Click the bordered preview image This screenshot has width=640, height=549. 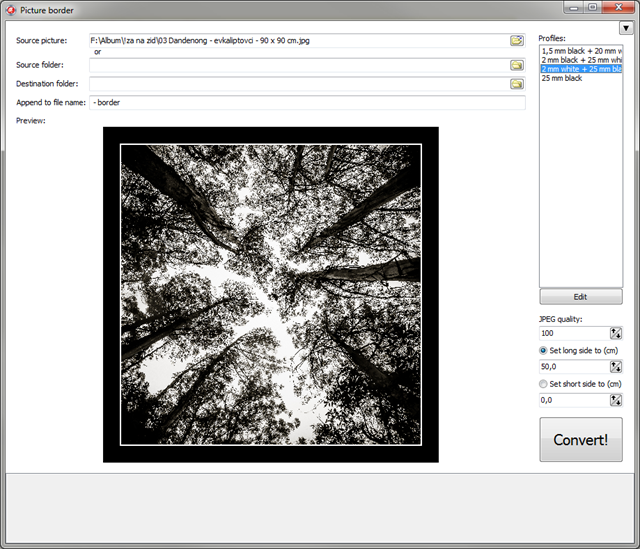click(271, 295)
